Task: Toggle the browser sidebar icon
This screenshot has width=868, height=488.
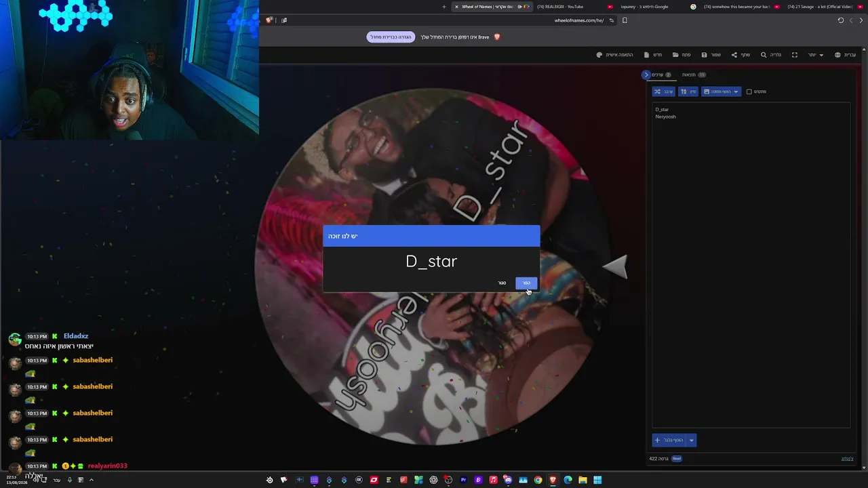Action: (x=284, y=20)
